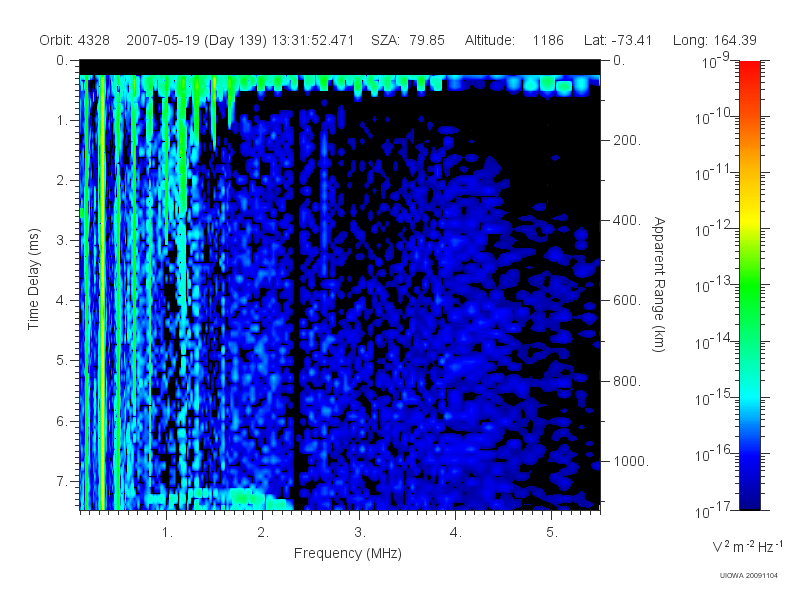Click the '5.' tick on Frequency axis

click(x=552, y=533)
